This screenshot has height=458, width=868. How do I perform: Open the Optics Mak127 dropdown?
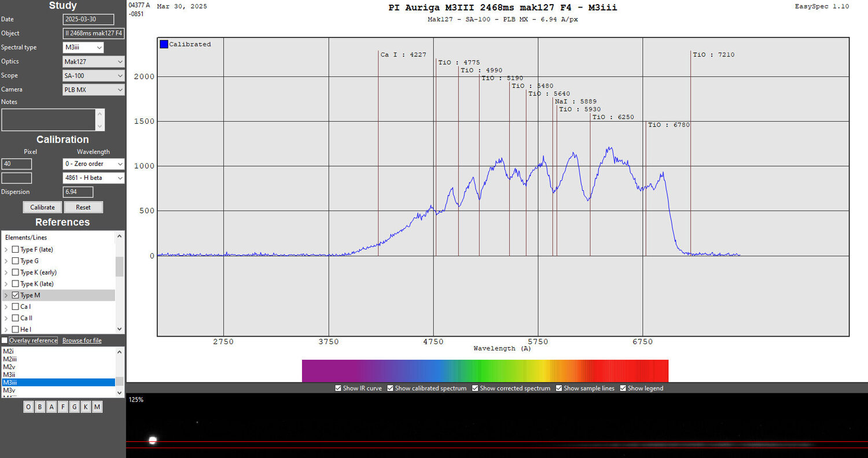[94, 61]
